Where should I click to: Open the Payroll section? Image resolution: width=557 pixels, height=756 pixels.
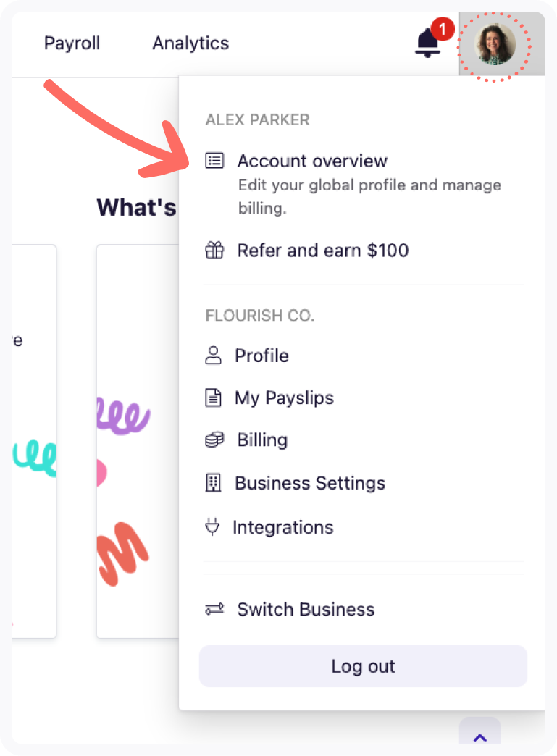72,43
